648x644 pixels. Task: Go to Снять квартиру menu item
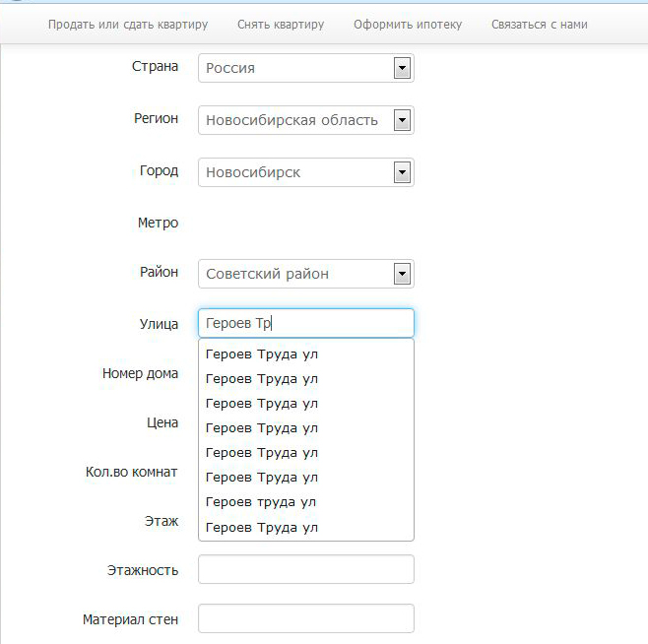(x=281, y=25)
